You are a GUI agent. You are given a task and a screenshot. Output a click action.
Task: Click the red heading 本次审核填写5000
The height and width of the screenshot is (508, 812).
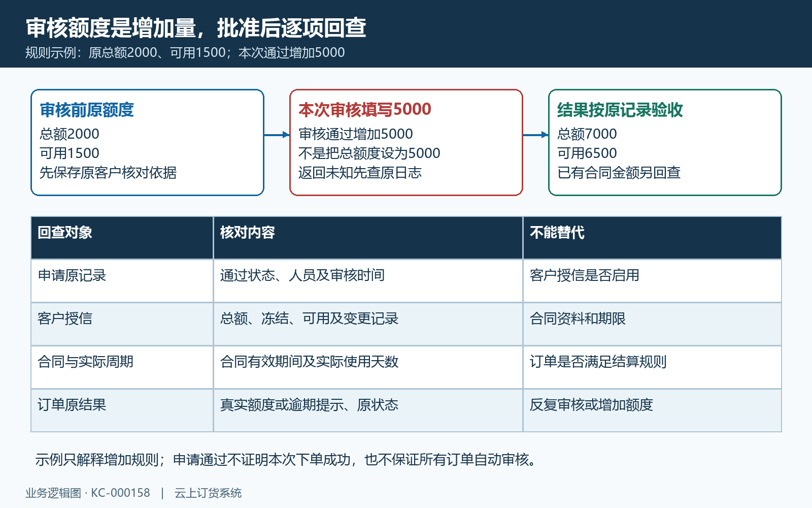coord(365,109)
